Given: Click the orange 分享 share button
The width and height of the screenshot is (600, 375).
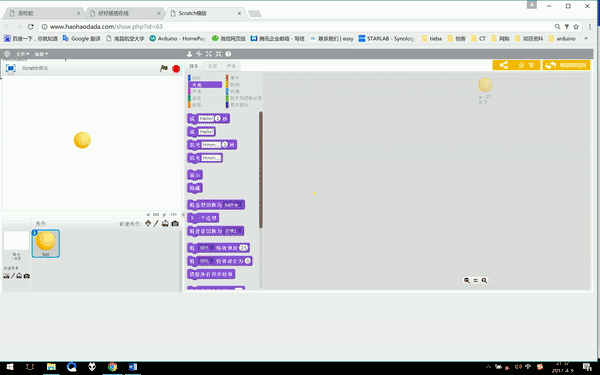Looking at the screenshot, I should click(516, 65).
